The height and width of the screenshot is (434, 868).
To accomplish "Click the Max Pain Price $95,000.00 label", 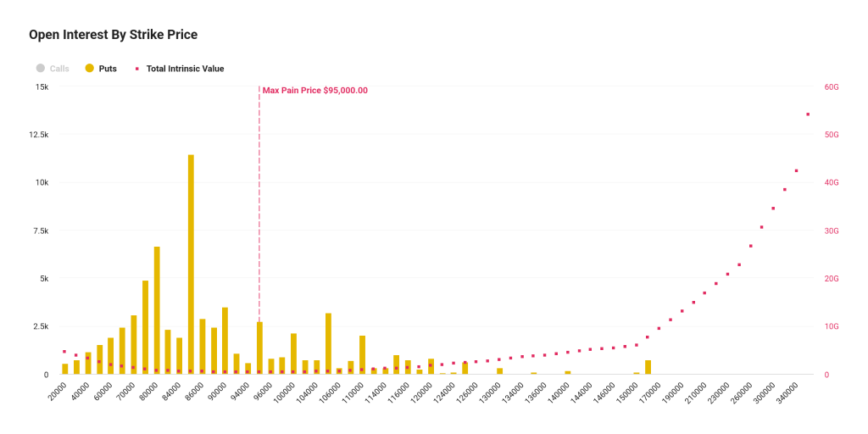I will (314, 91).
